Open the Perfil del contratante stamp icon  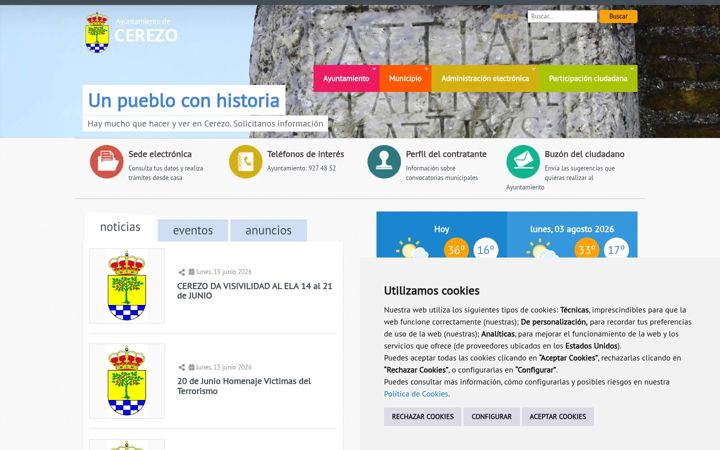click(384, 162)
